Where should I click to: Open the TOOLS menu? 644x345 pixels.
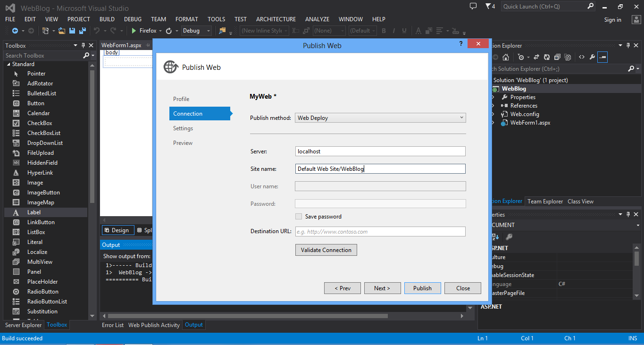click(217, 19)
